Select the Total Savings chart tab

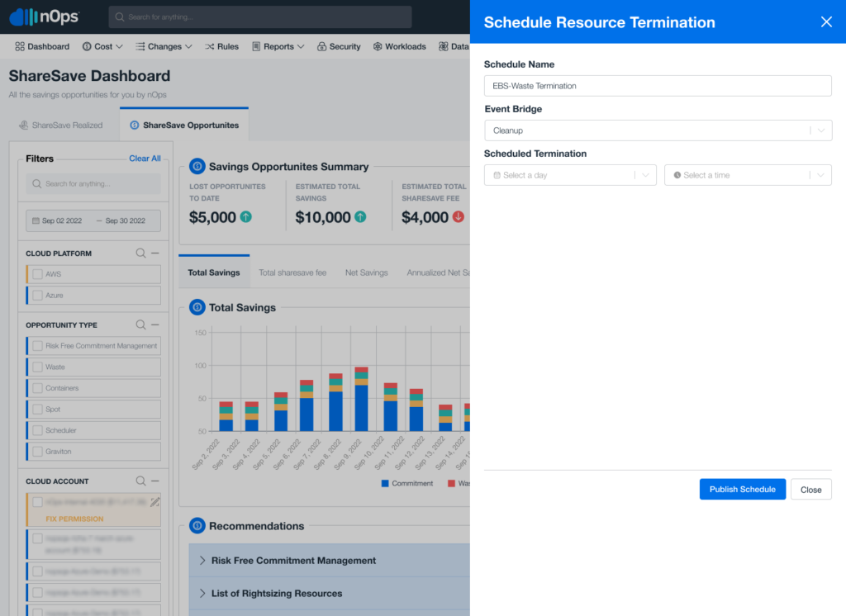click(214, 272)
